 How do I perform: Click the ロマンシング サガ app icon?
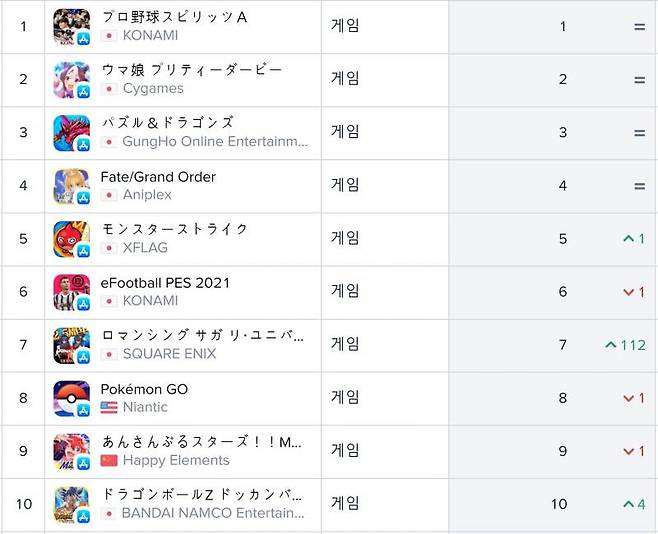(x=71, y=345)
